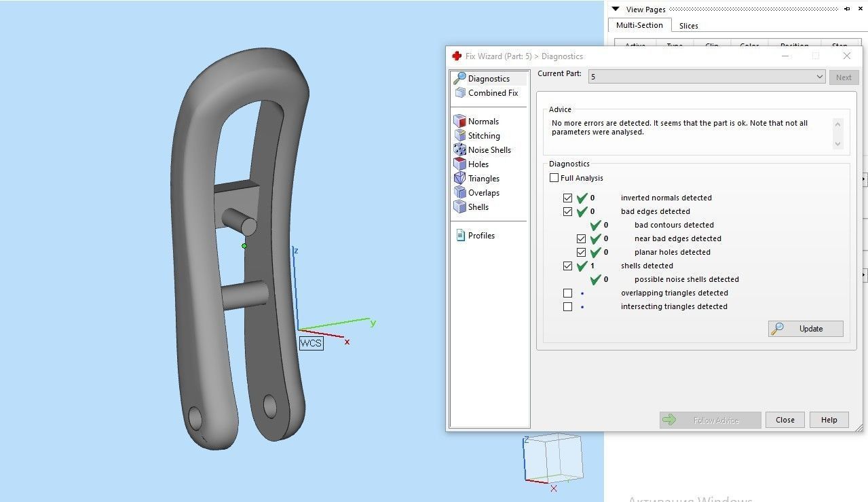Click the red cross Fix Wizard title icon
The height and width of the screenshot is (502, 868).
pos(457,56)
